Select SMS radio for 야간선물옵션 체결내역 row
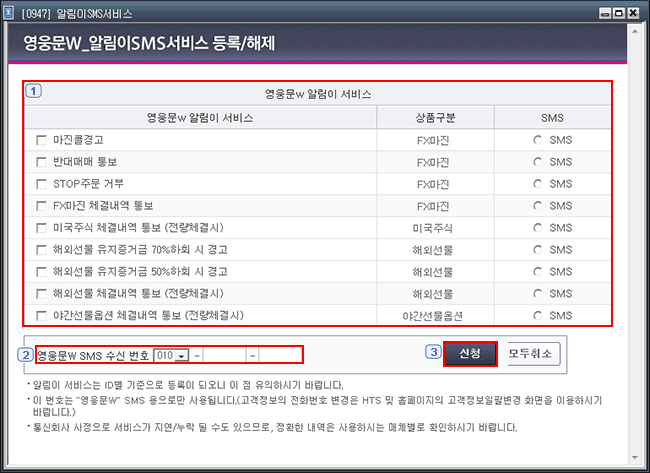 click(x=538, y=316)
